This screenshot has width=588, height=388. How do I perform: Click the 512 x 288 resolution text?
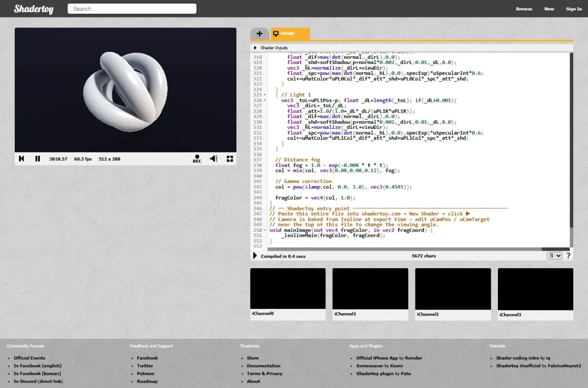pos(110,159)
